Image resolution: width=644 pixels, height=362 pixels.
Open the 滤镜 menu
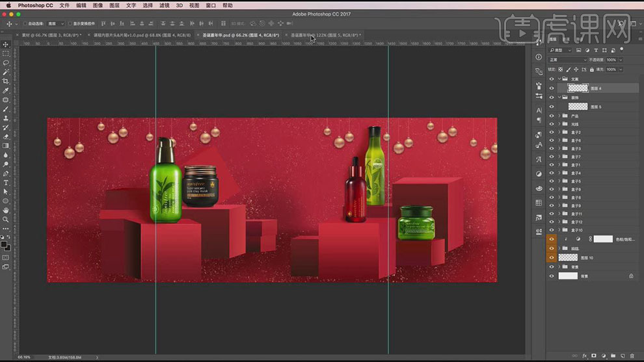tap(165, 5)
